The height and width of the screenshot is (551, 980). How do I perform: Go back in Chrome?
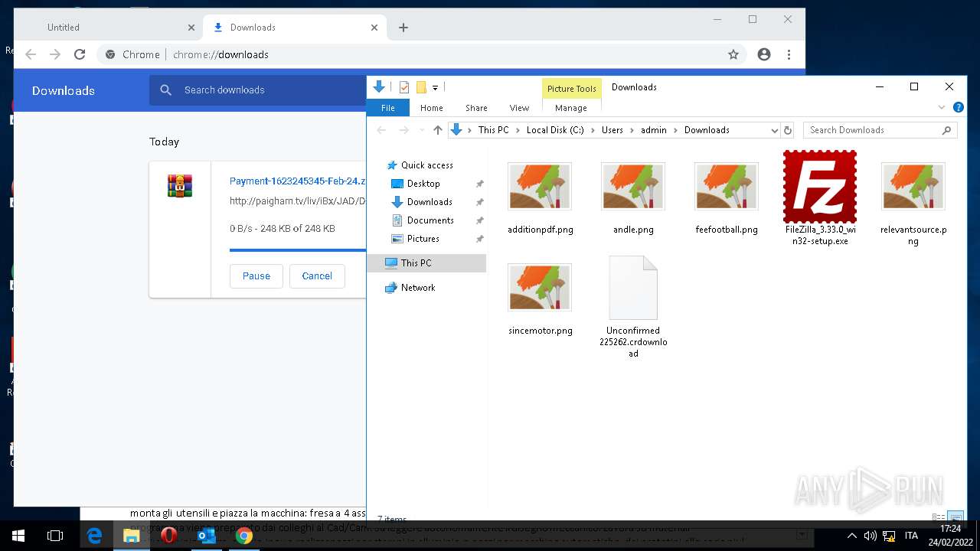click(31, 54)
